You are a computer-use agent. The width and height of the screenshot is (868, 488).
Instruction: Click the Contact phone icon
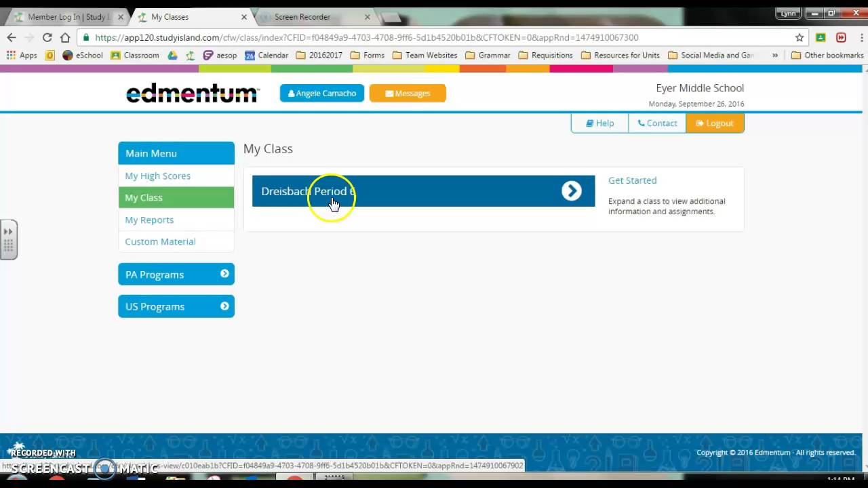[639, 123]
